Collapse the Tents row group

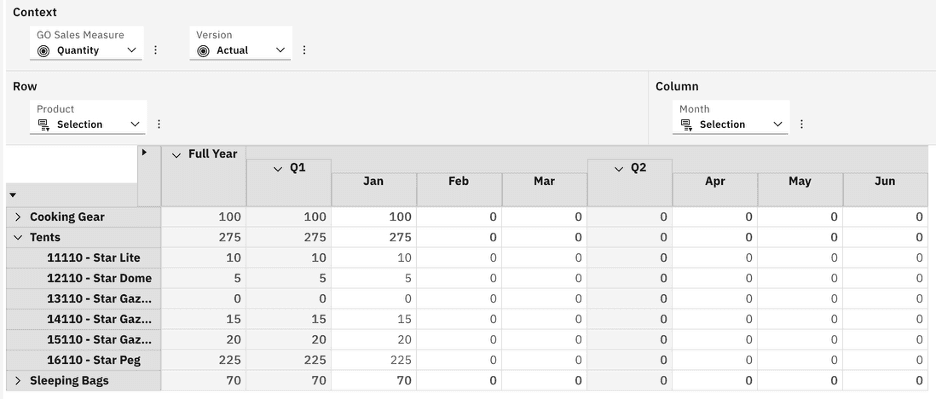pos(18,238)
